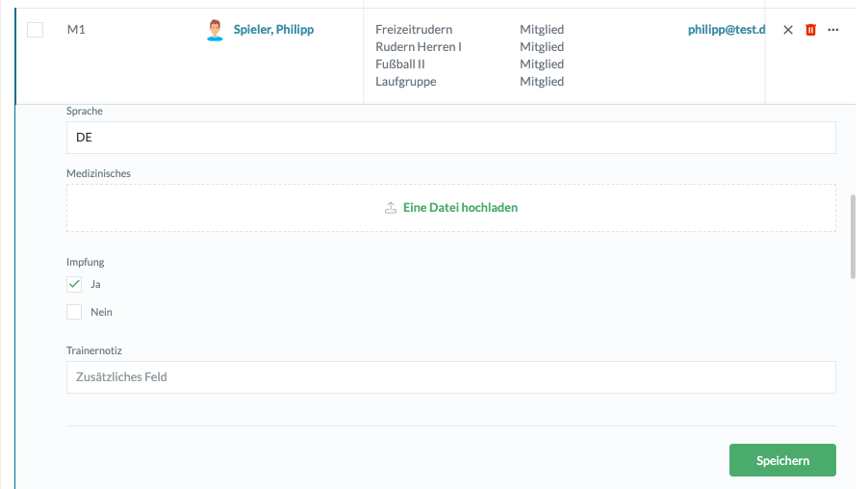The height and width of the screenshot is (489, 868).
Task: Click into the Trainernotiz text field
Action: pos(450,377)
